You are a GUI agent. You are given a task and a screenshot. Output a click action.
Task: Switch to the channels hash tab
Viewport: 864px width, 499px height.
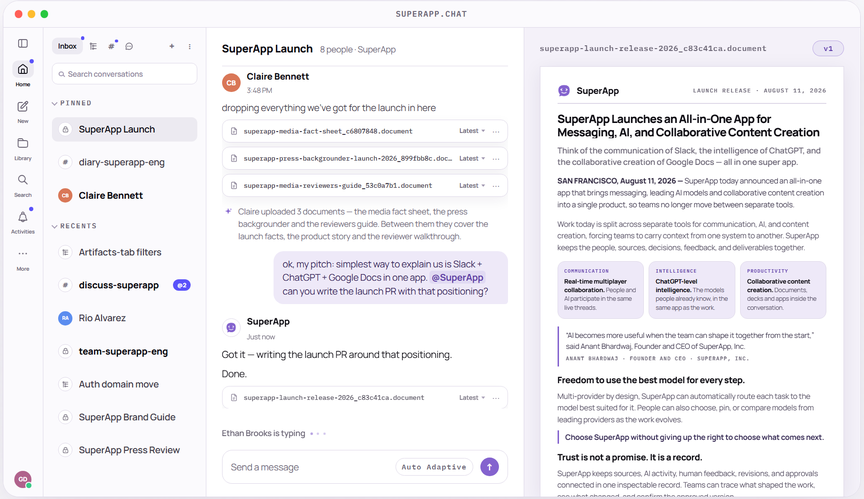click(x=111, y=46)
